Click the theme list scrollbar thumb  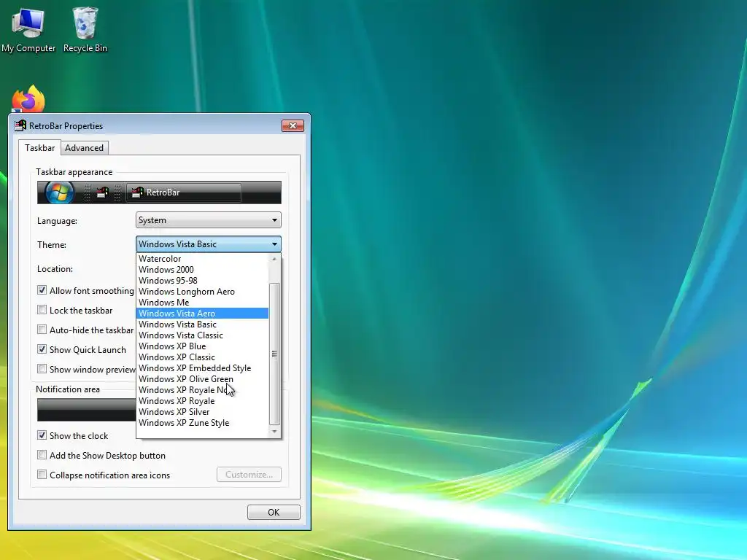274,354
